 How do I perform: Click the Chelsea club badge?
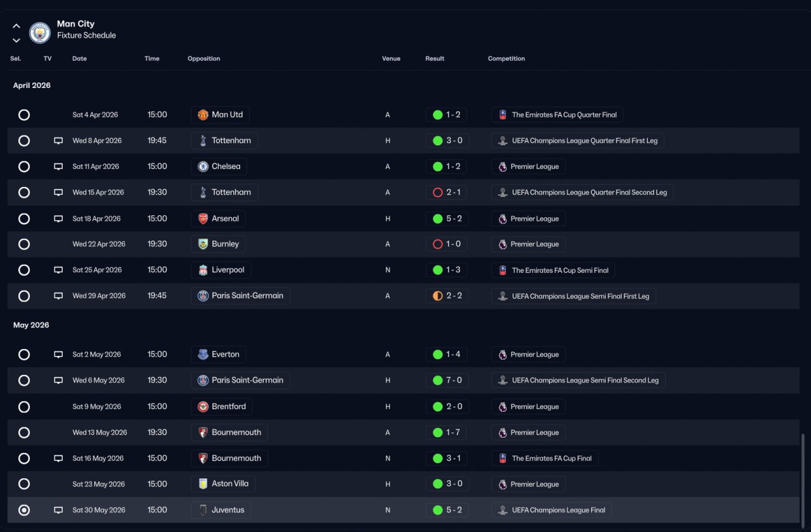203,167
